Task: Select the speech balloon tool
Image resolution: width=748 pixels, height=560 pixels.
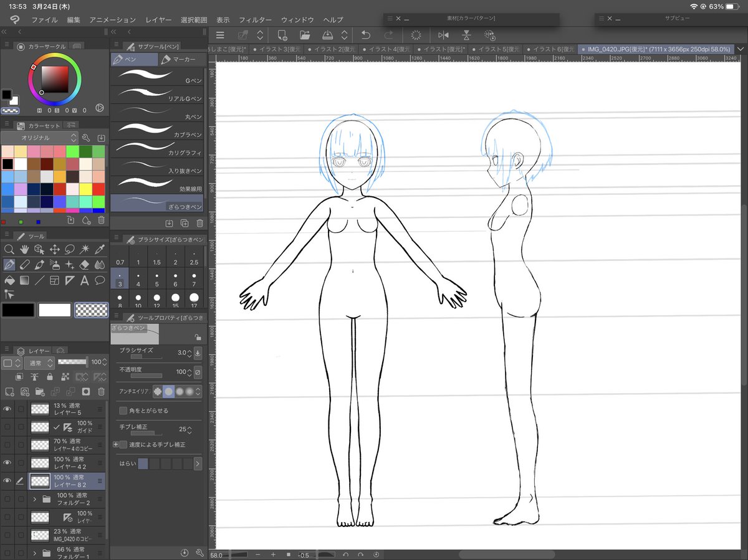Action: (100, 280)
